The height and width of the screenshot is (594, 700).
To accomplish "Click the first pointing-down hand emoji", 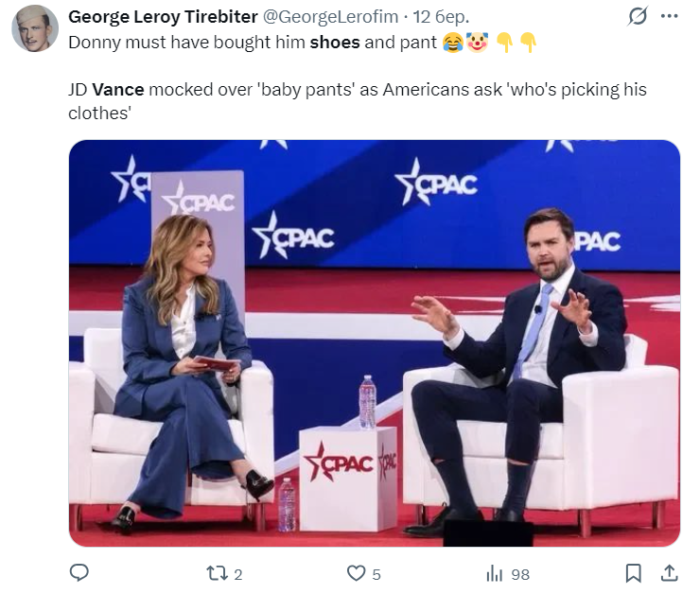I will click(x=504, y=43).
